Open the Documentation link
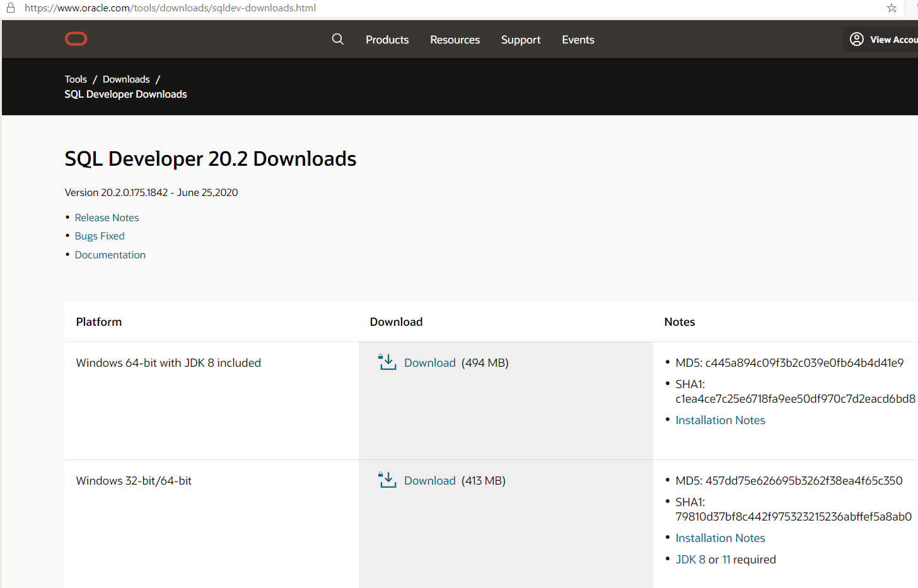 (110, 255)
